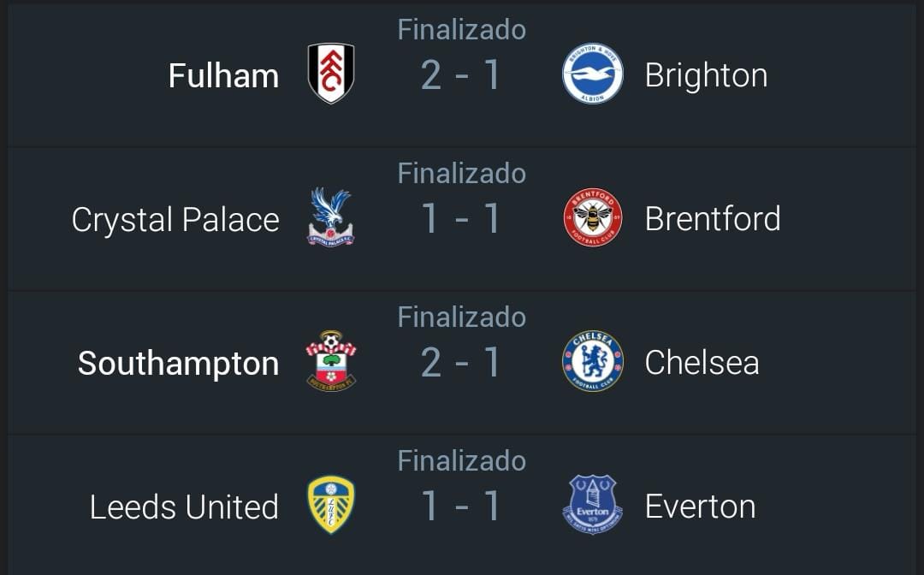The image size is (924, 575).
Task: Select the Crystal Palace team name
Action: pyautogui.click(x=175, y=220)
